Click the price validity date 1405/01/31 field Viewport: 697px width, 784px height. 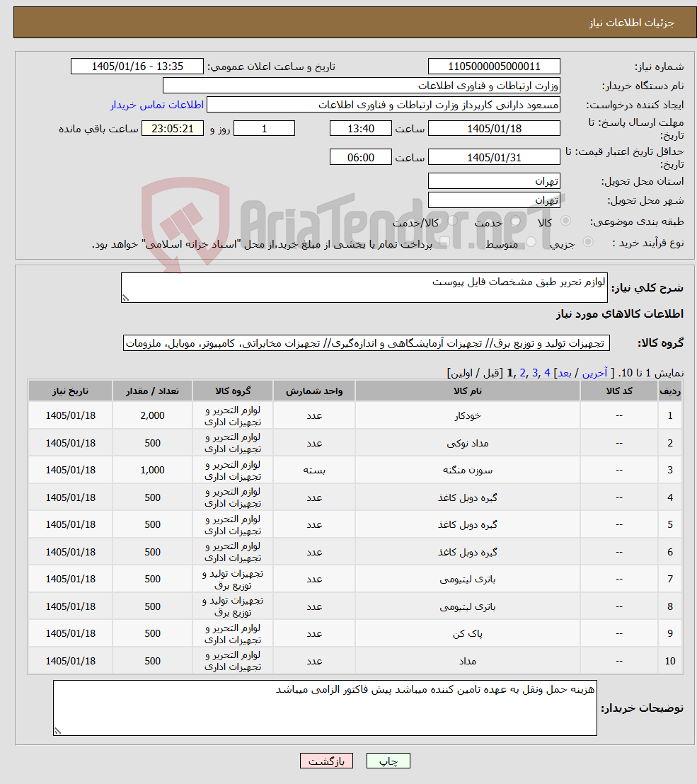tap(494, 157)
